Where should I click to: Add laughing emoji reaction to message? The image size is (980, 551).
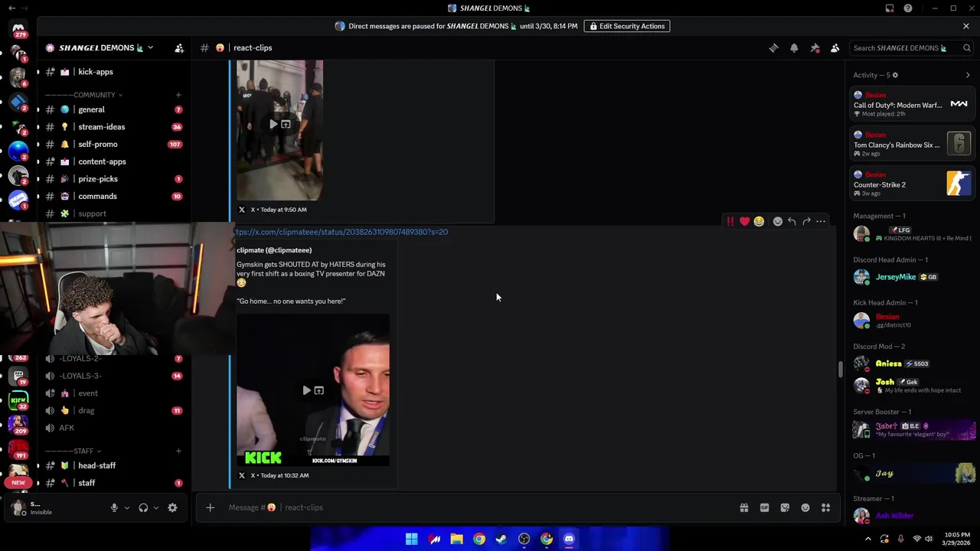pyautogui.click(x=759, y=221)
